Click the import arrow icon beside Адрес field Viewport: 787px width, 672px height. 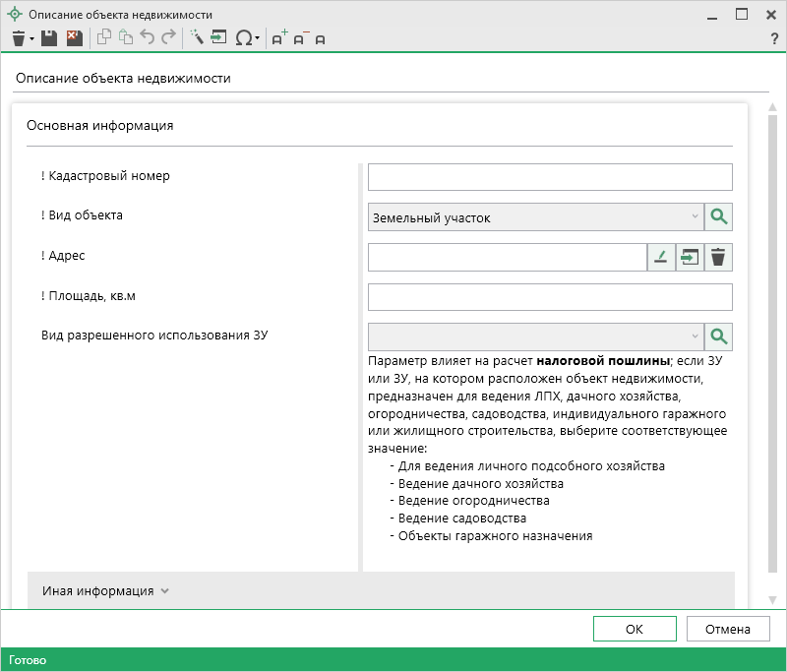point(690,258)
